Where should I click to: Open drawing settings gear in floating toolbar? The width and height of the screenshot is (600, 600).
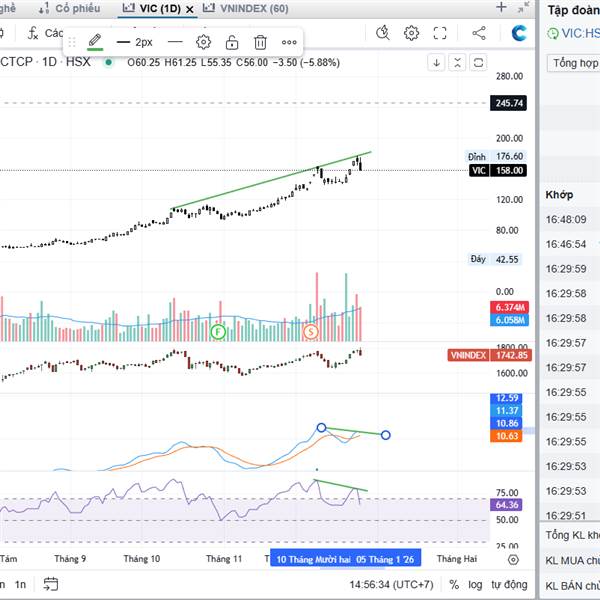(x=203, y=42)
